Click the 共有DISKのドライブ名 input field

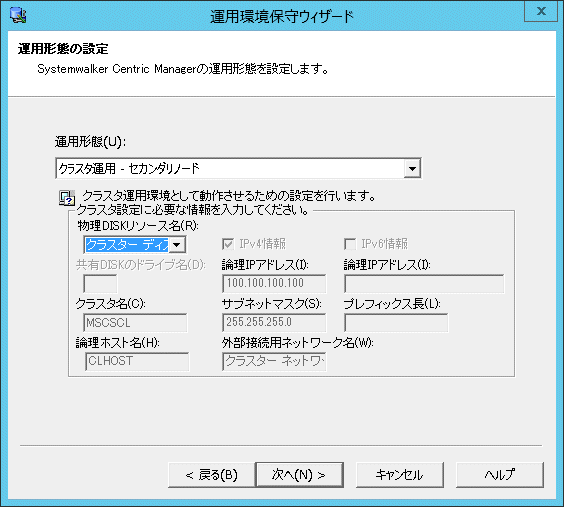click(100, 284)
